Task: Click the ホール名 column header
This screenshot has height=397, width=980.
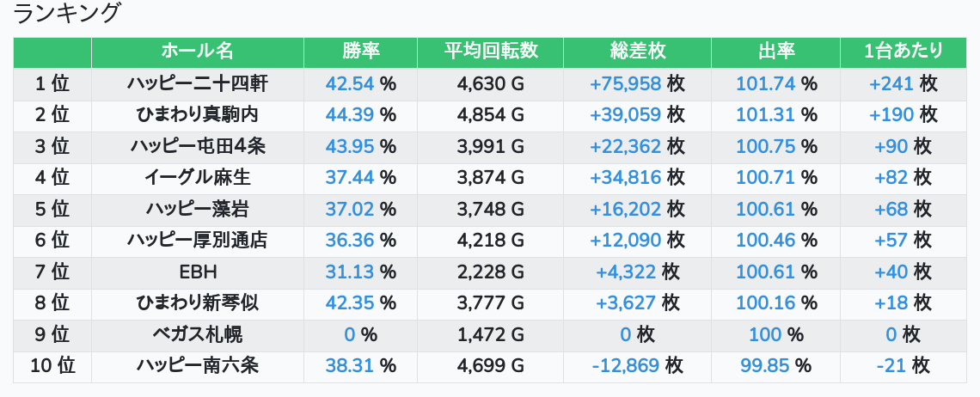Action: coord(197,52)
